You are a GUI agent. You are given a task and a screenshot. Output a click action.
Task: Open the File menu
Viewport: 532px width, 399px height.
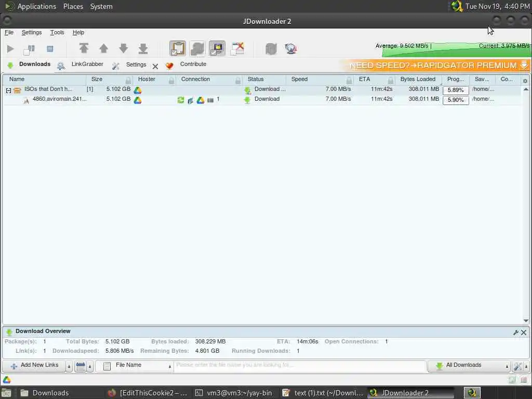(x=9, y=32)
